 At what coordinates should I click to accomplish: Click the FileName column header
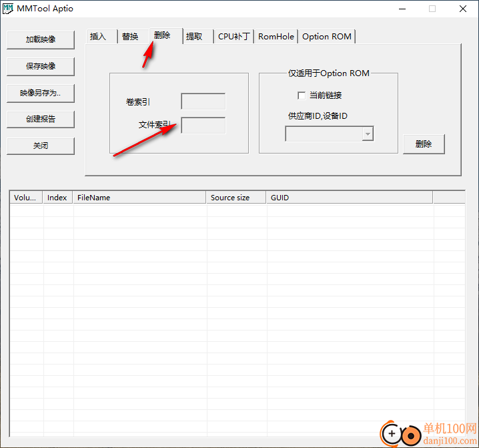click(139, 198)
